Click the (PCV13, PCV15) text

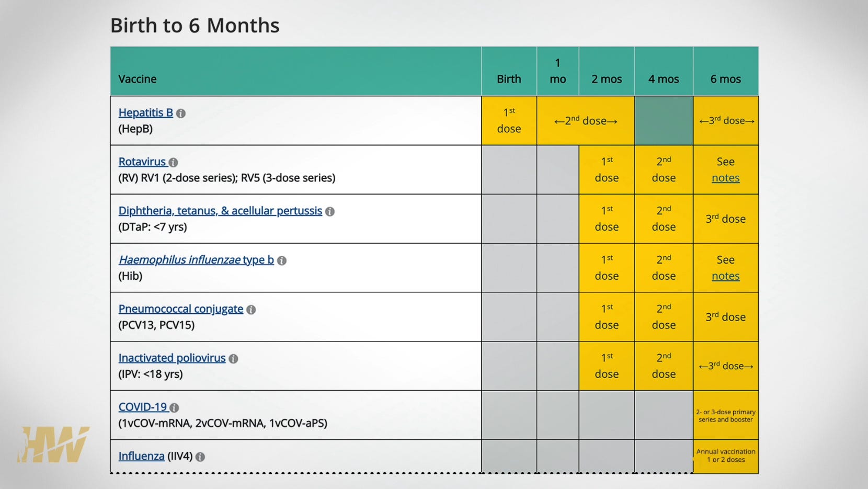tap(156, 325)
